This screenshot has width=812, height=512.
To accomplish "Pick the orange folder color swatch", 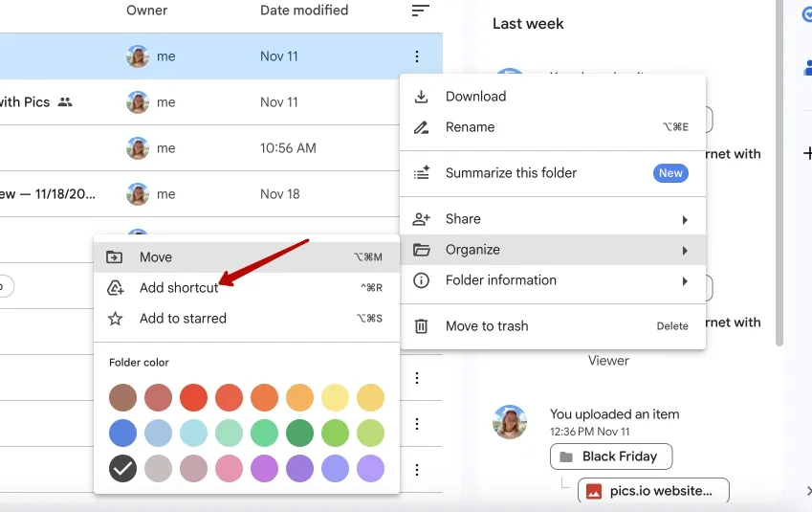I will (x=264, y=397).
